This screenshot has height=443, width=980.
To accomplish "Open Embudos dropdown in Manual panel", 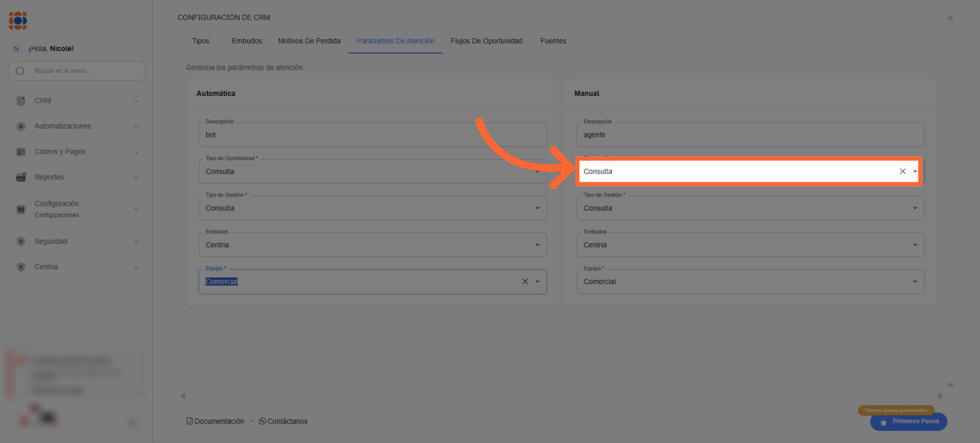I will coord(915,245).
